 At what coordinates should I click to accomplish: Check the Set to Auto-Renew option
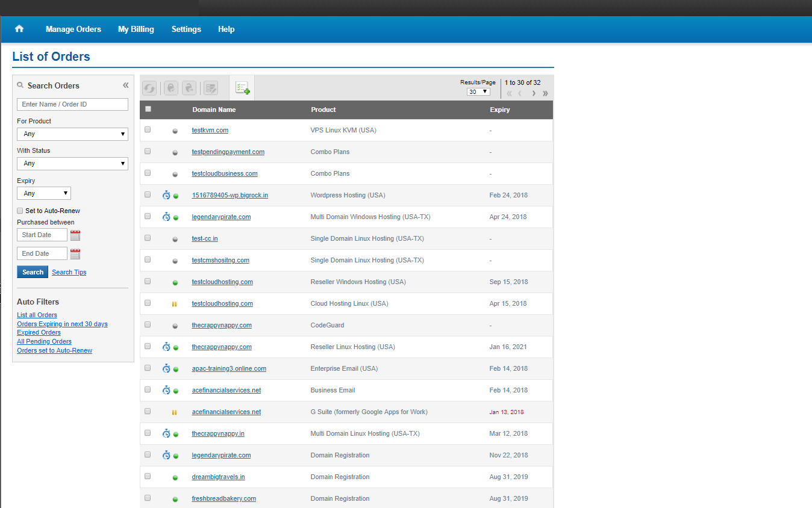tap(20, 211)
